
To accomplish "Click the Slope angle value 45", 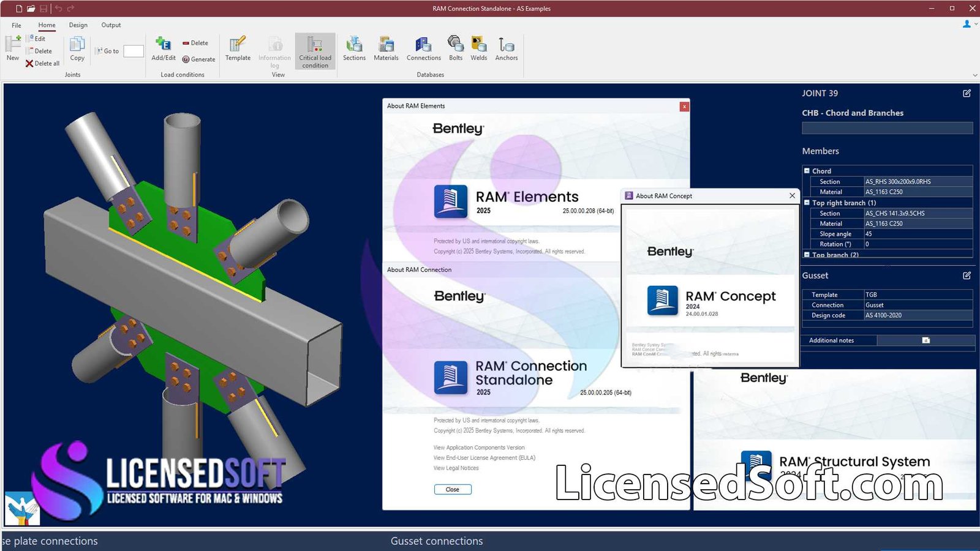I will point(918,234).
